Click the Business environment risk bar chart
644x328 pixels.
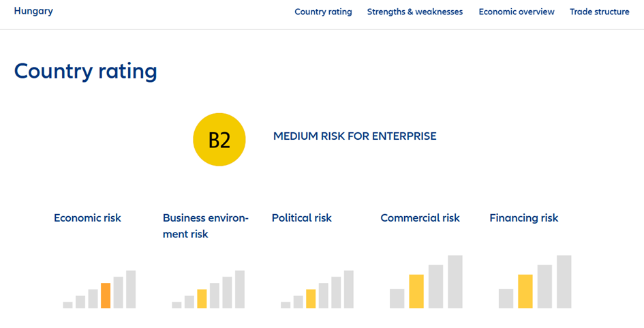[208, 290]
